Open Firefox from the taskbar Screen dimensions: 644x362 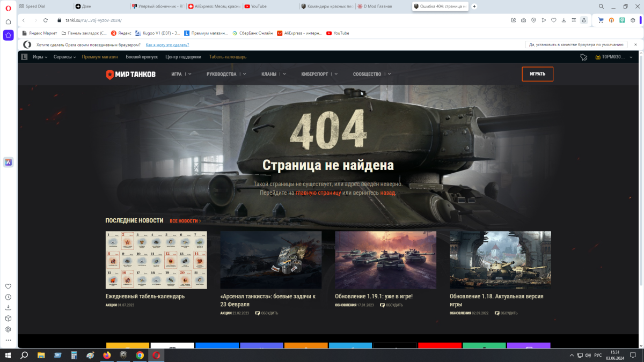(106, 355)
